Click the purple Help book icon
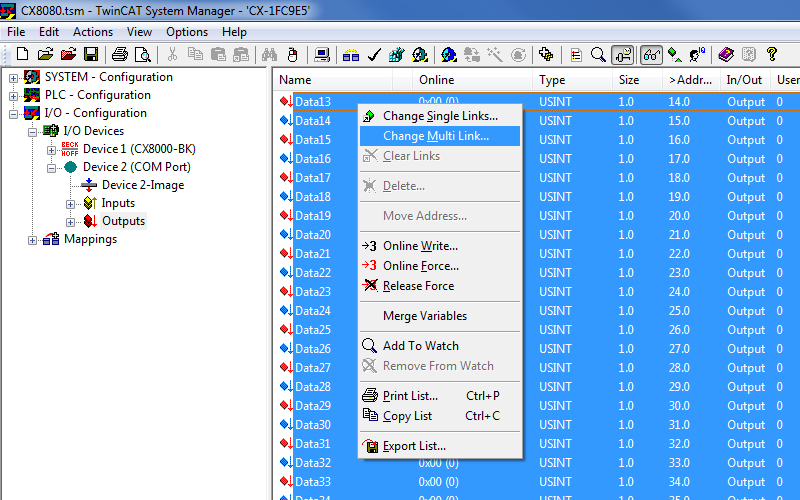 726,54
